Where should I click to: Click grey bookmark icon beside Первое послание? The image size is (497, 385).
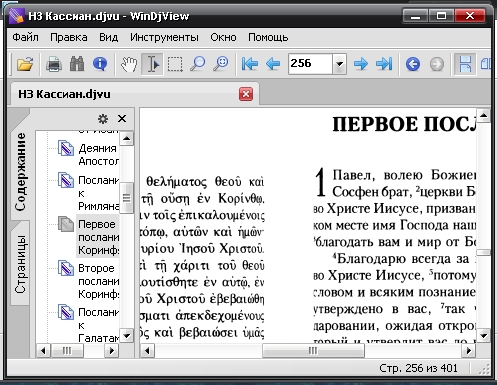[x=66, y=224]
